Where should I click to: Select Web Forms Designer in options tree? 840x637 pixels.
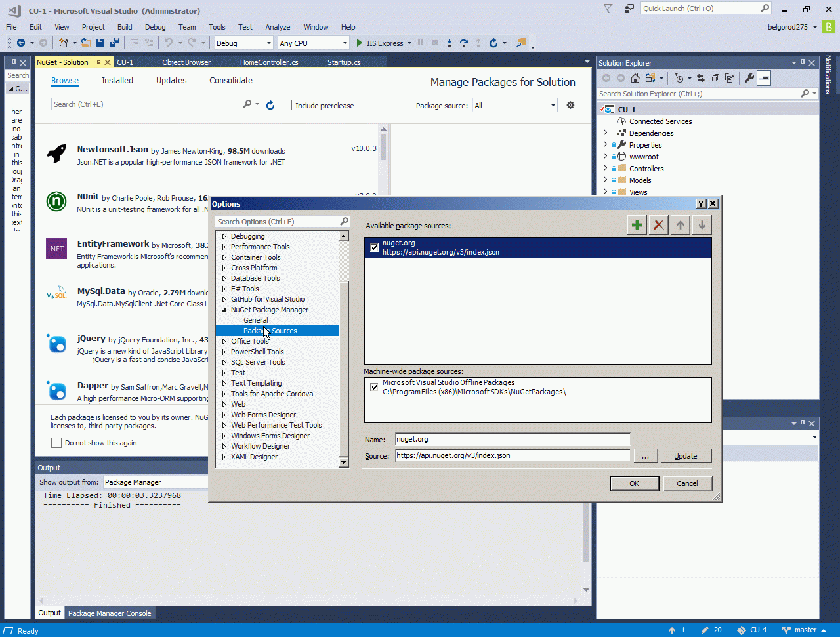(263, 415)
